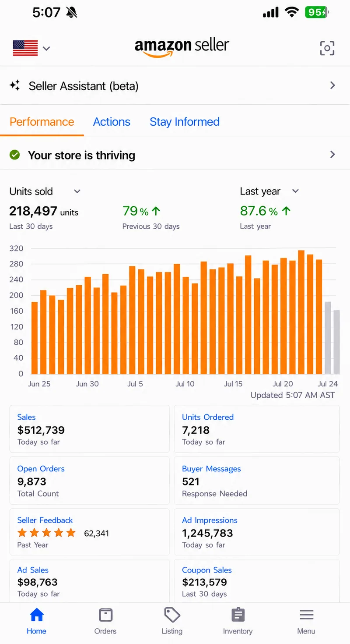Screen dimensions: 350x644
Task: Tap the 'Updated 5:07 AM AST' text
Action: (x=293, y=395)
